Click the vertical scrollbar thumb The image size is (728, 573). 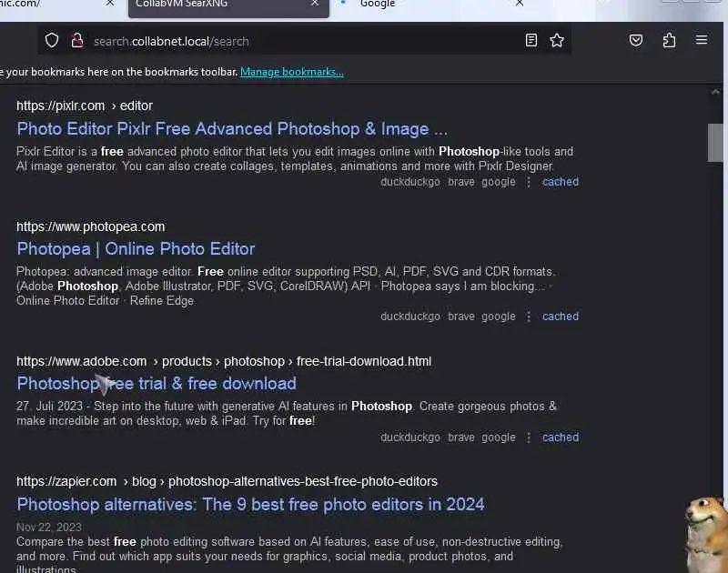715,143
